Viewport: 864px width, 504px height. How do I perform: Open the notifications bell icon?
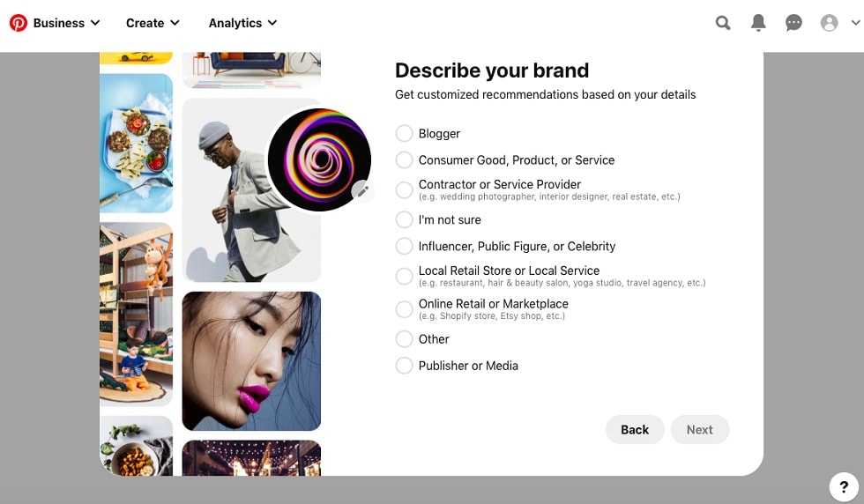click(758, 23)
